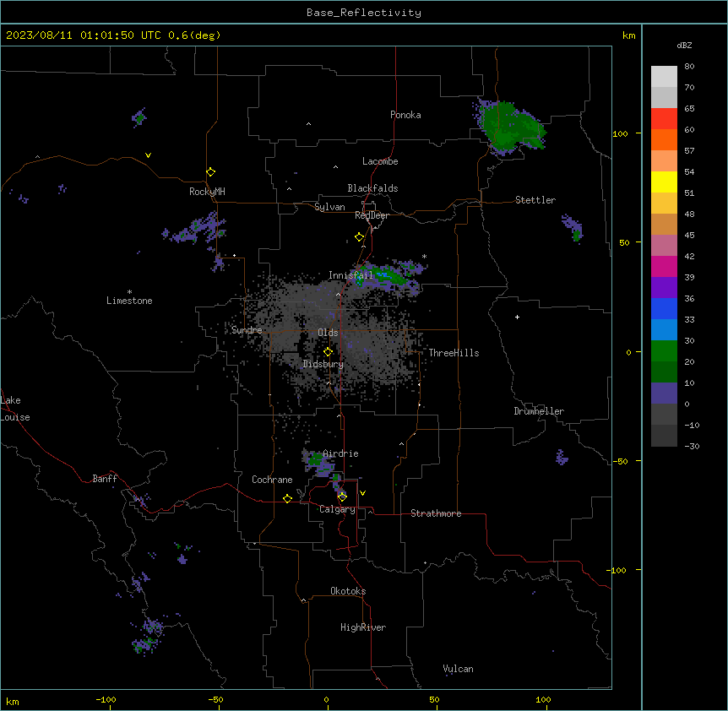Click the Innisfail city label
This screenshot has height=711, width=728.
pos(350,275)
